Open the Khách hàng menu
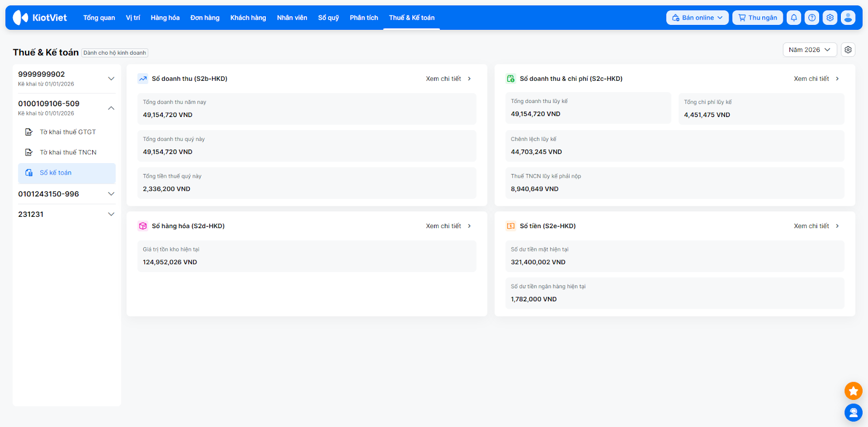868x427 pixels. [248, 18]
